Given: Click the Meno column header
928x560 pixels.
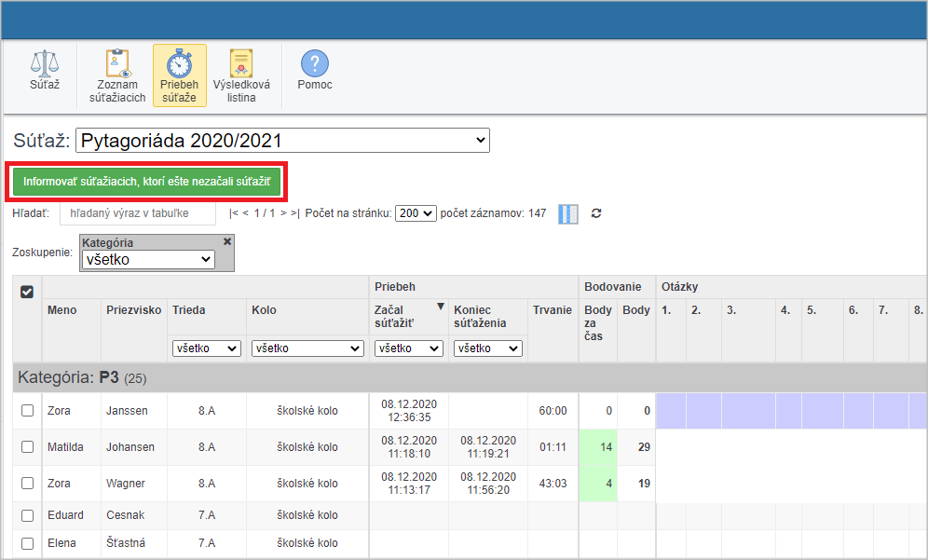Looking at the screenshot, I should click(62, 310).
